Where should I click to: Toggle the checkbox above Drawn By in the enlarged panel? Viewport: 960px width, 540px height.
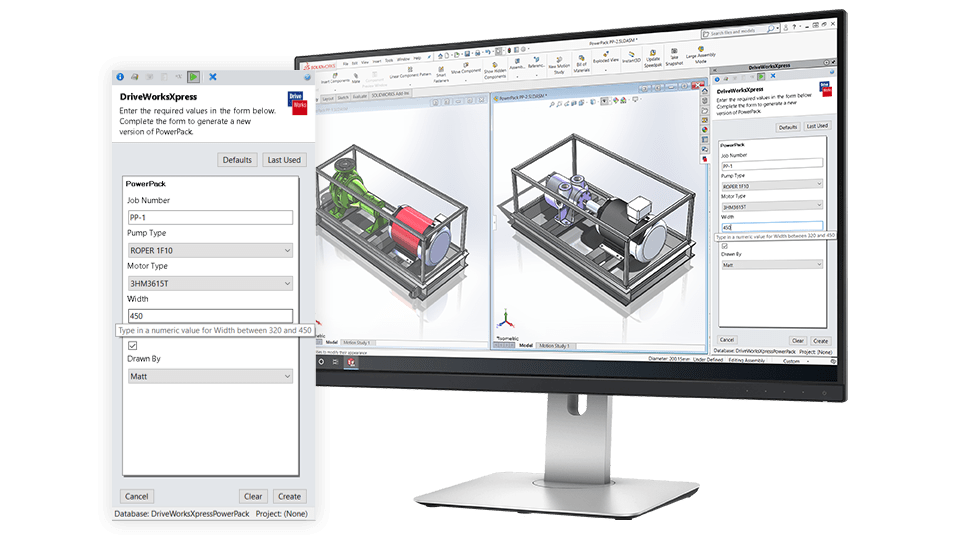[x=132, y=346]
